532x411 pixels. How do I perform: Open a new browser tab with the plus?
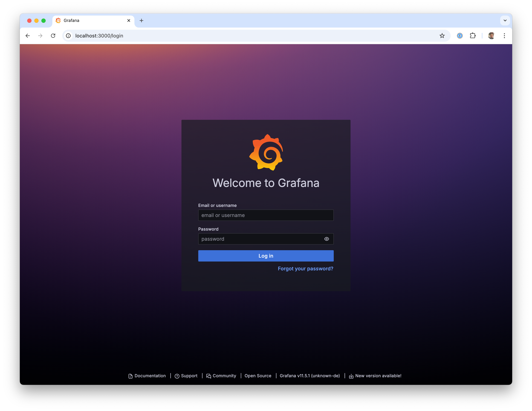[141, 20]
